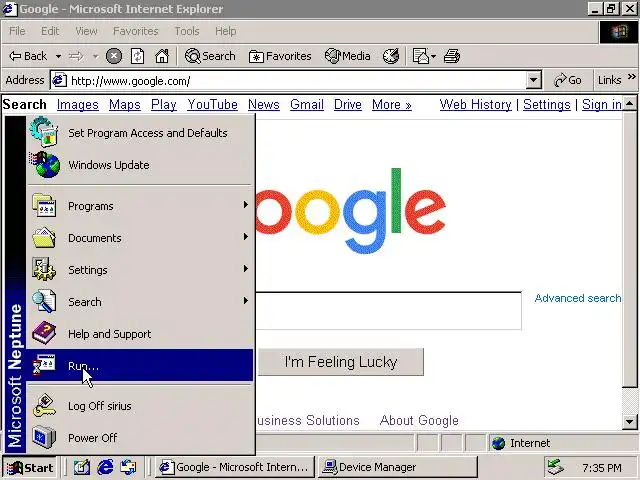This screenshot has height=480, width=640.
Task: Click the Search magnifier icon in Start menu
Action: coord(44,301)
